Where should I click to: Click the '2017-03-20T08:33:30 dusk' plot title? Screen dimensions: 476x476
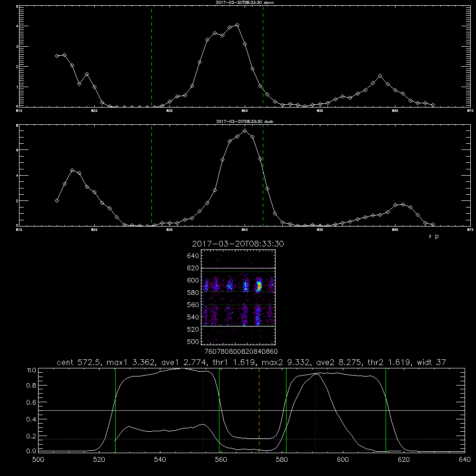245,121
